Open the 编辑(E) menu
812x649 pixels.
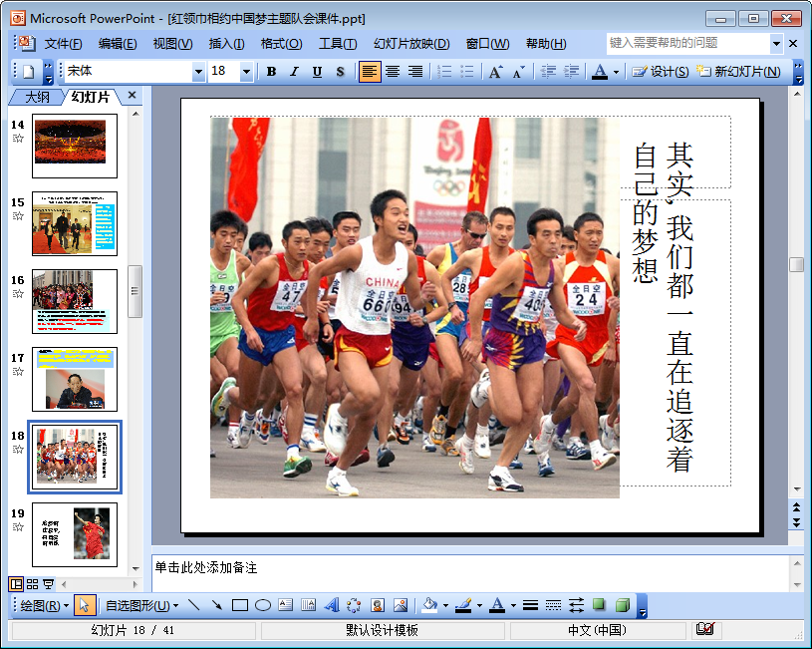coord(118,44)
